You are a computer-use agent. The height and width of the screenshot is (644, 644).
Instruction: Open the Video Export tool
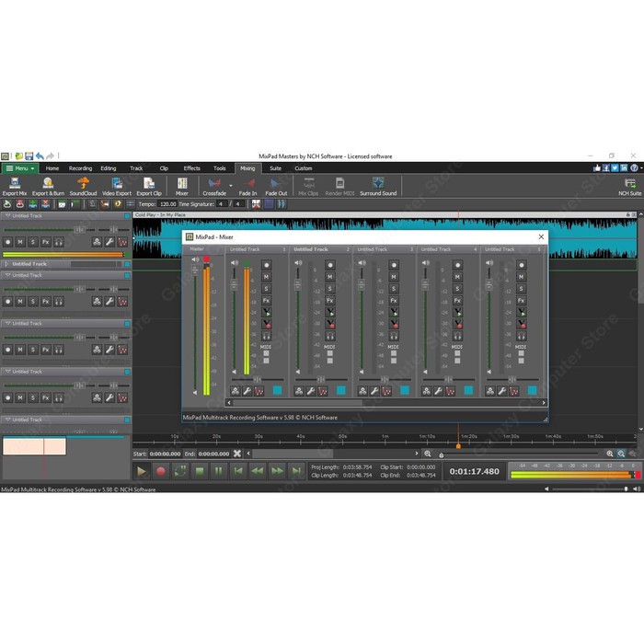point(117,186)
